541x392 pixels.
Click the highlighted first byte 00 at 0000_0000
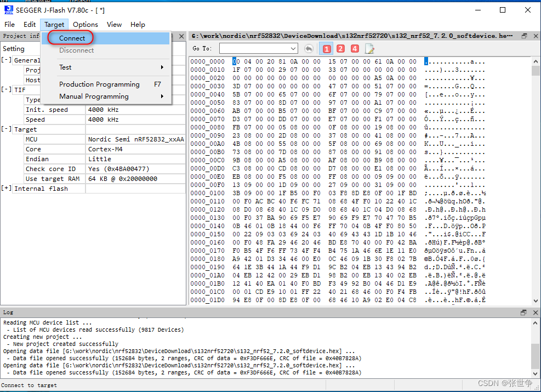[x=236, y=61]
